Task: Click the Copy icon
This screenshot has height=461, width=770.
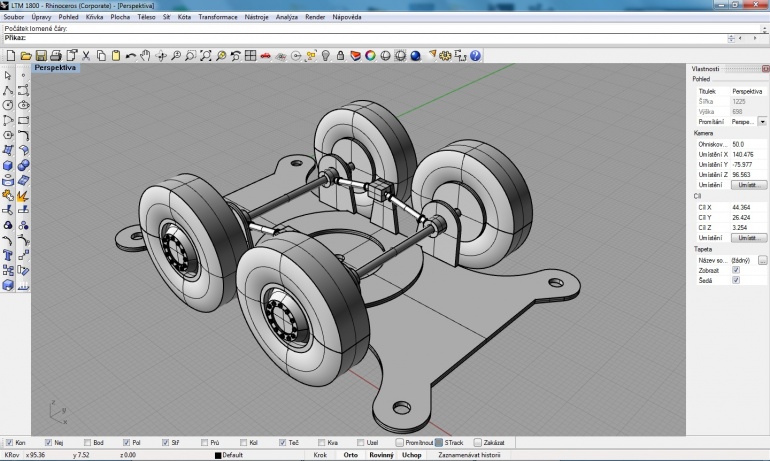Action: tap(101, 55)
